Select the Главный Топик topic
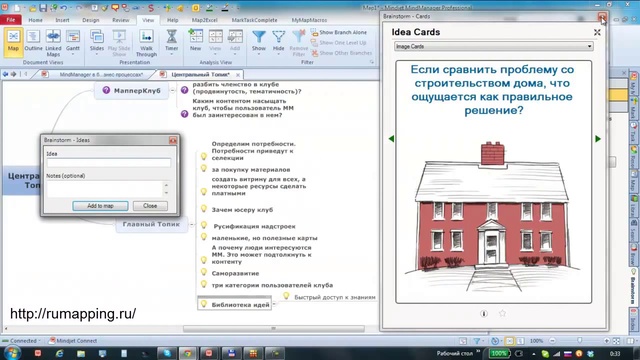The image size is (640, 360). pyautogui.click(x=151, y=224)
